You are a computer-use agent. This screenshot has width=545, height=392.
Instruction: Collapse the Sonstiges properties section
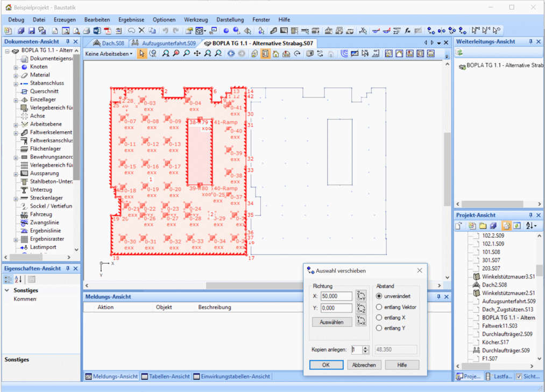7,290
